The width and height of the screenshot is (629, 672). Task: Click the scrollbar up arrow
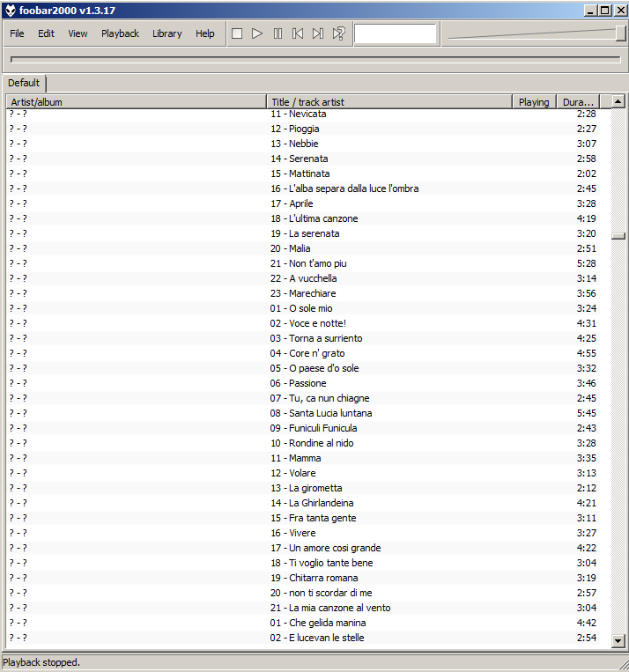618,101
